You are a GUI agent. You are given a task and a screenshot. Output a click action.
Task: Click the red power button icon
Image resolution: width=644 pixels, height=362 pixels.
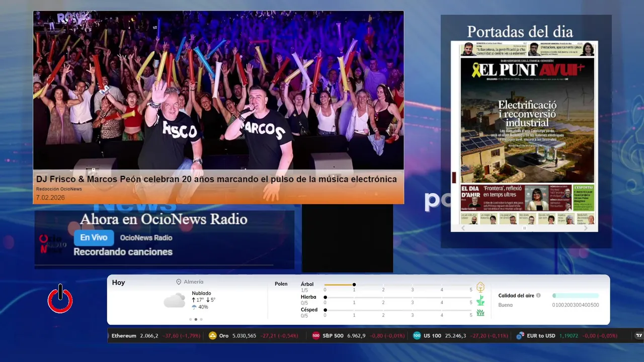[x=60, y=299]
